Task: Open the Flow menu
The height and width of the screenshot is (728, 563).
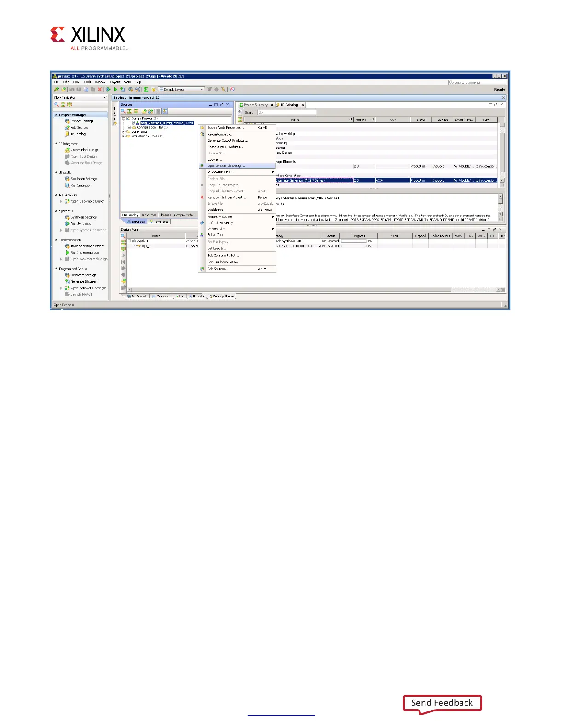Action: [x=76, y=82]
